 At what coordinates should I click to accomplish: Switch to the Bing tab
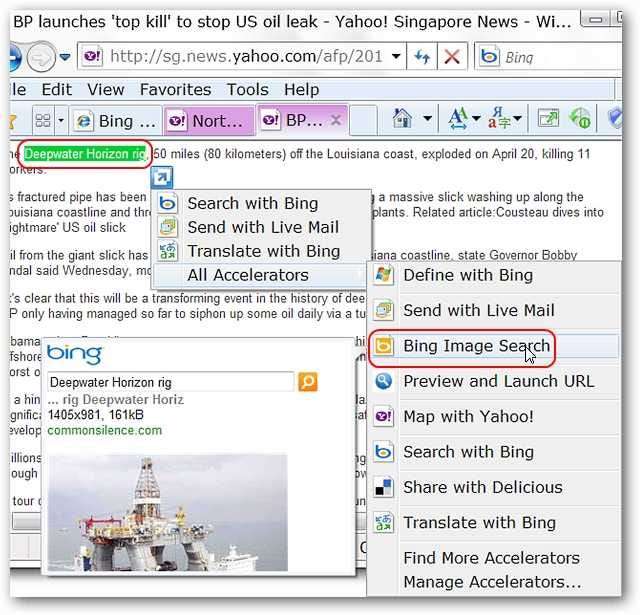[116, 120]
